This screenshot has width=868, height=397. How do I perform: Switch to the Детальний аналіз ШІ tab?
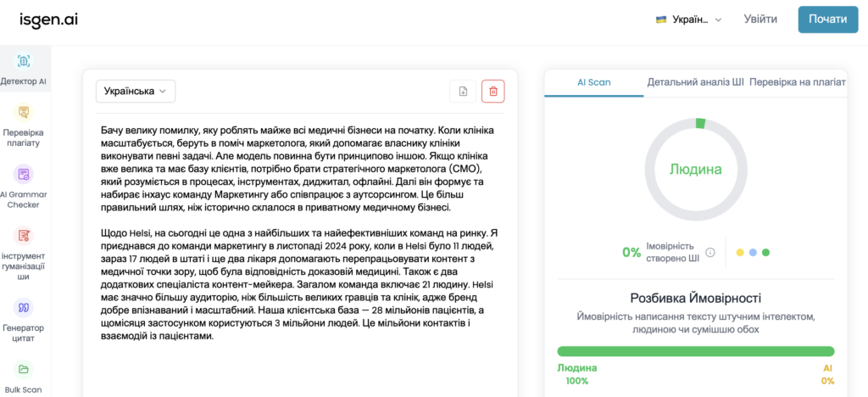pyautogui.click(x=695, y=82)
